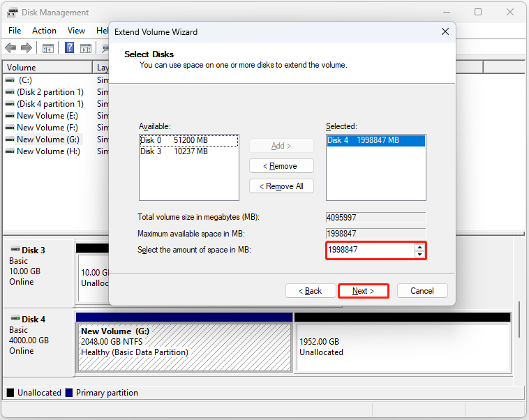Click the Disk 4 icon in lower pane
Viewport: 529px width, 420px height.
click(15, 318)
